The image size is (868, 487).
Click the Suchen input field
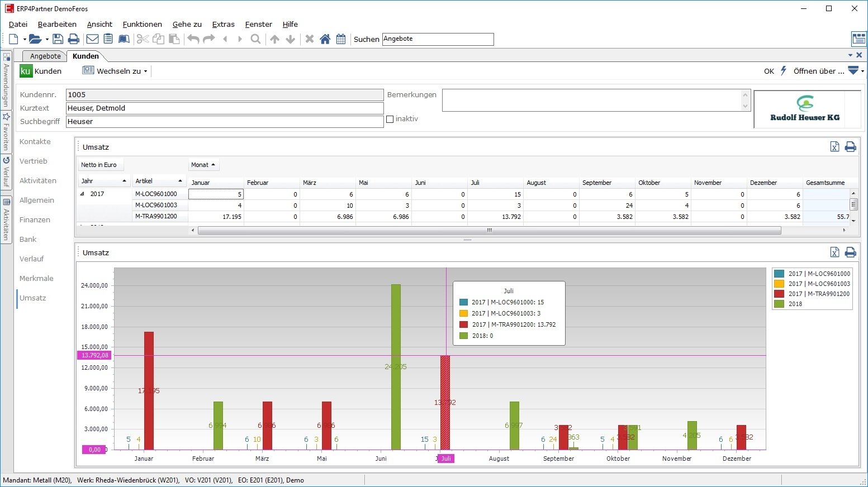tap(438, 39)
